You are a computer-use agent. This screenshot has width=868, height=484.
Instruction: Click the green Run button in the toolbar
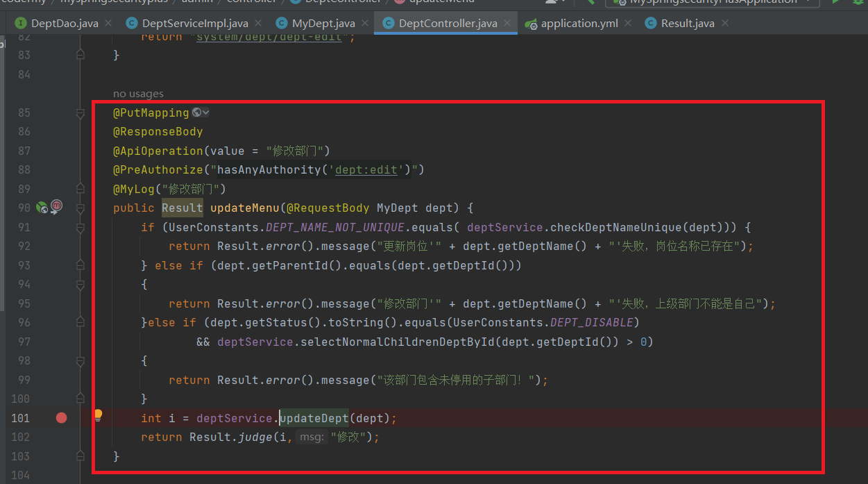835,2
